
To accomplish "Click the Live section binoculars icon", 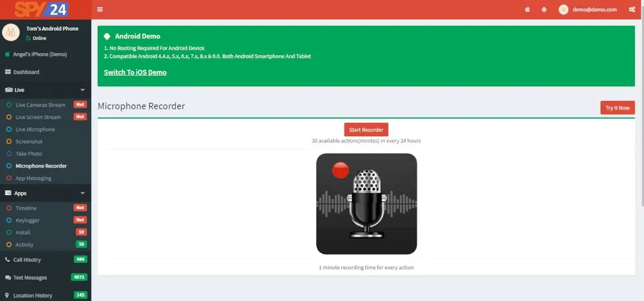I will pos(9,90).
